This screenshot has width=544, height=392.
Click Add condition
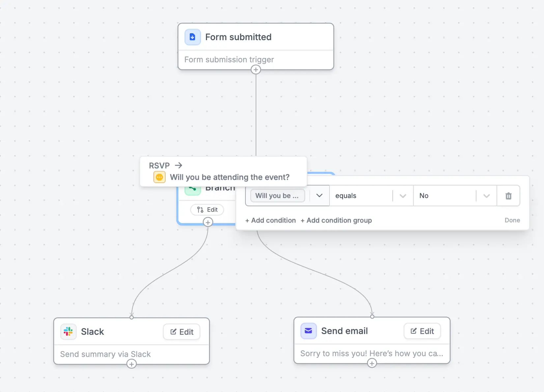[x=270, y=220]
